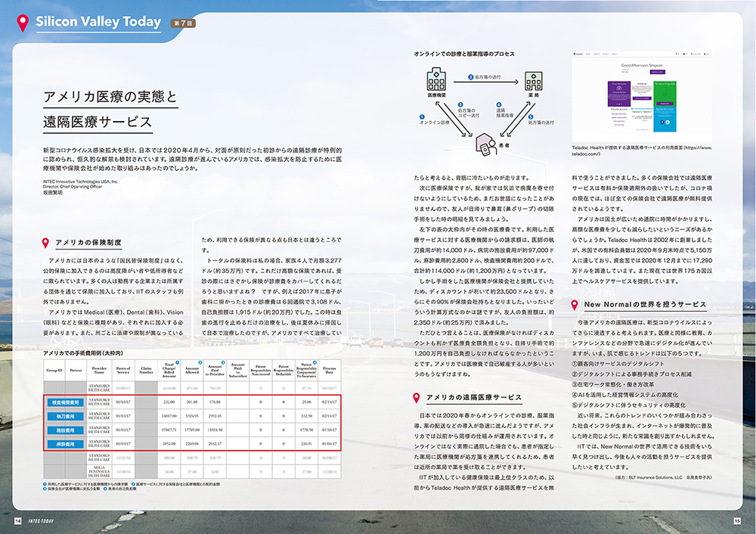Screen dimensions: 756x534
Task: Click the MILLS PENINSULA provider cell
Action: 99,472
